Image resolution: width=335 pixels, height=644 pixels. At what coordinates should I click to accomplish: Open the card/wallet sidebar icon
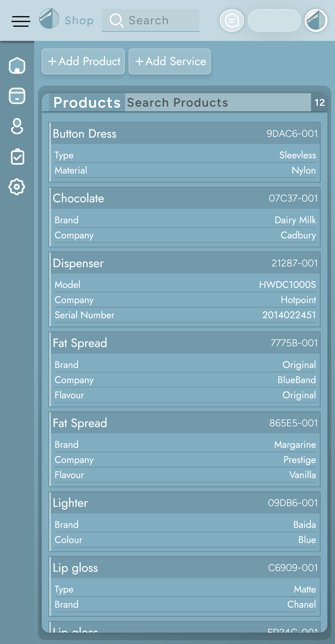click(x=17, y=96)
